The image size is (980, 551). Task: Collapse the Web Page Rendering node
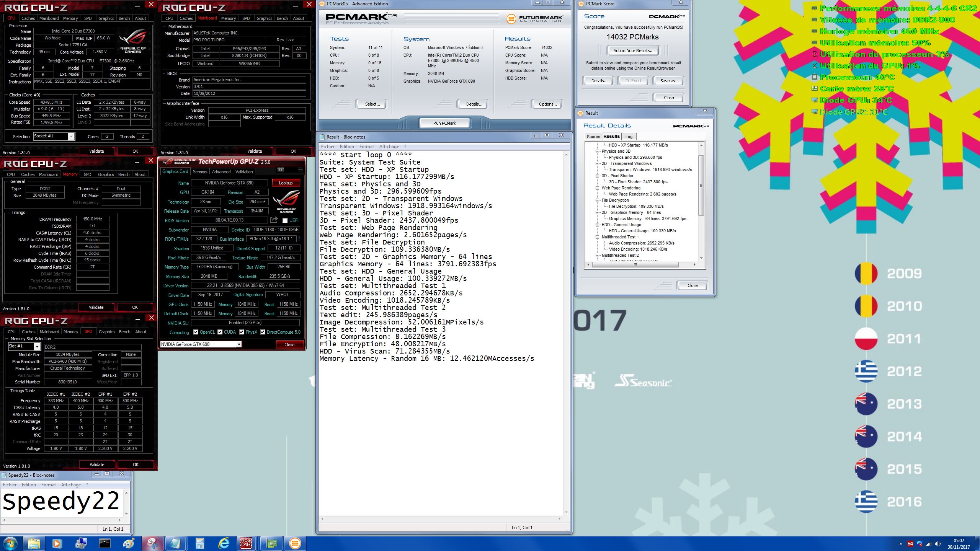point(597,188)
